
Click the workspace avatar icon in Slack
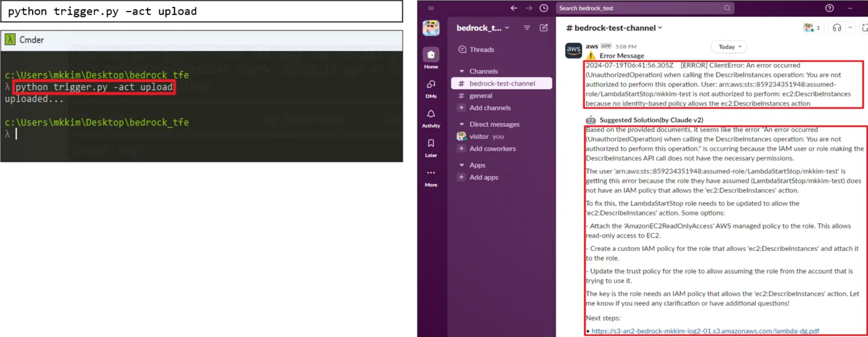pos(431,28)
